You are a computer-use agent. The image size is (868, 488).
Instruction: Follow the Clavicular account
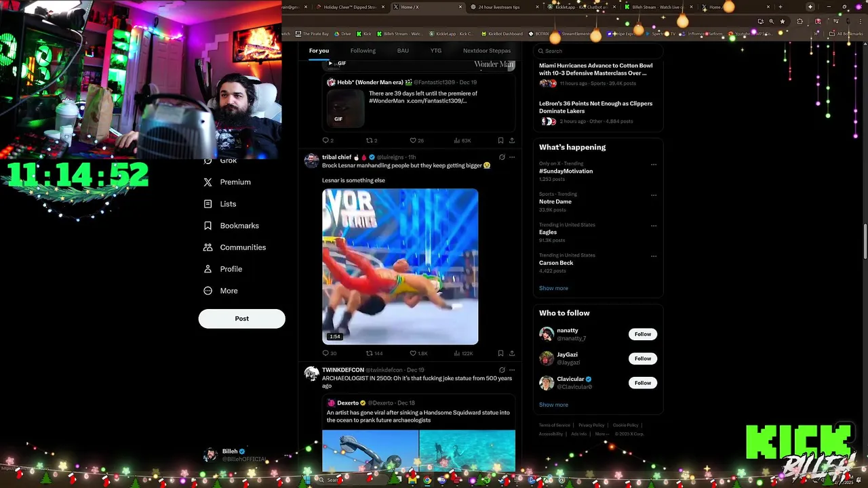tap(643, 383)
